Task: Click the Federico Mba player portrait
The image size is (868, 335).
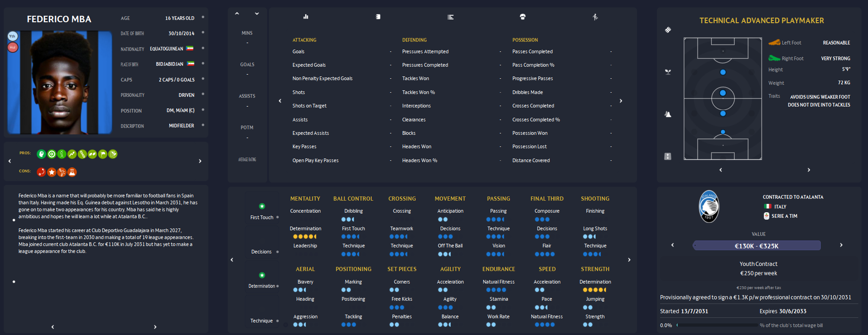Action: [x=60, y=82]
